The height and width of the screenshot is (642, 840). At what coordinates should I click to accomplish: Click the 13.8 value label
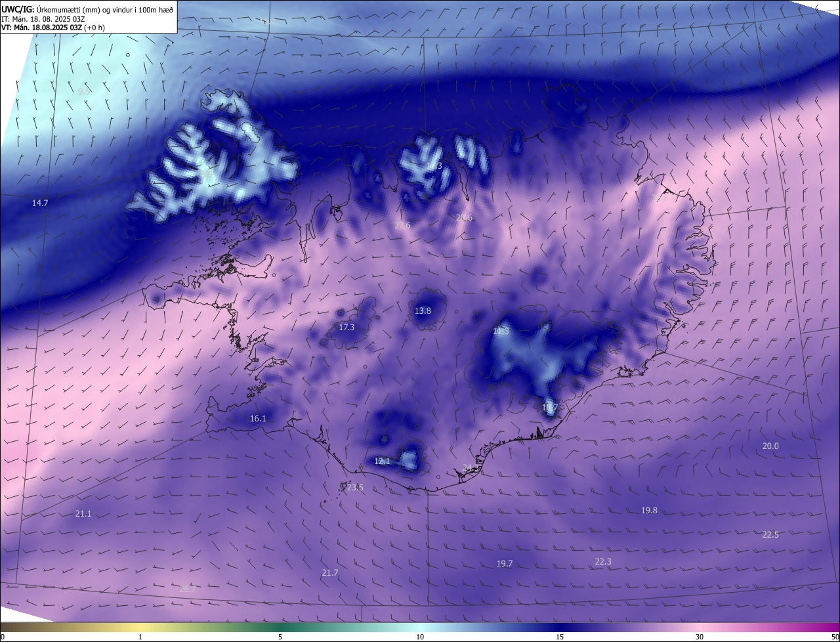point(423,310)
